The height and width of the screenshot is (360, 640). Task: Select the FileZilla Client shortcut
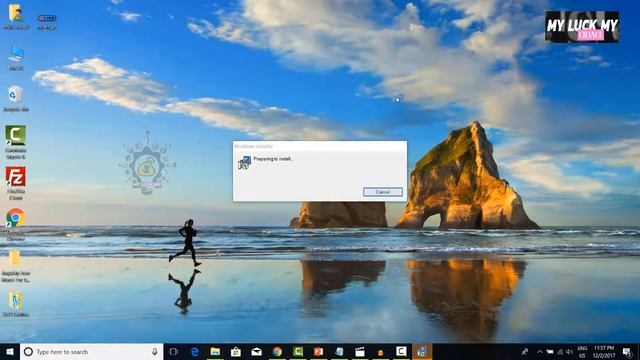16,183
